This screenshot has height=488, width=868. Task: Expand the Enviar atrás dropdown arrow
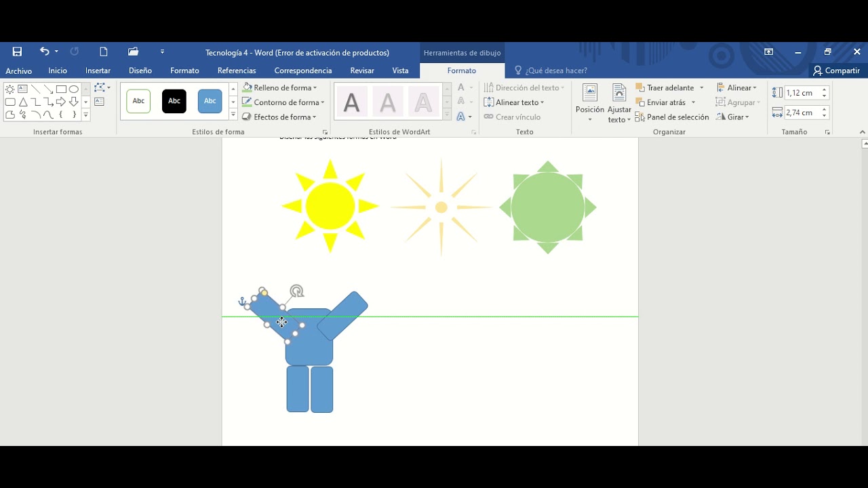tap(693, 102)
